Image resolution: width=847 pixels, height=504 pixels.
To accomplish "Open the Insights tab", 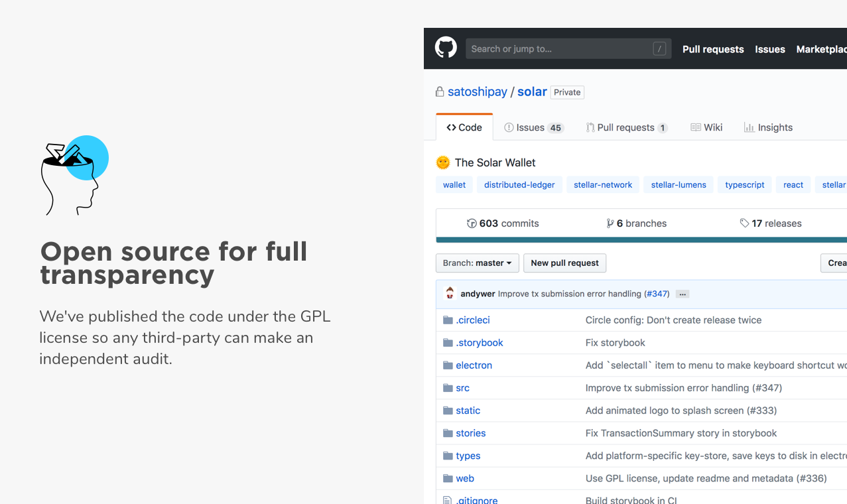I will point(768,127).
